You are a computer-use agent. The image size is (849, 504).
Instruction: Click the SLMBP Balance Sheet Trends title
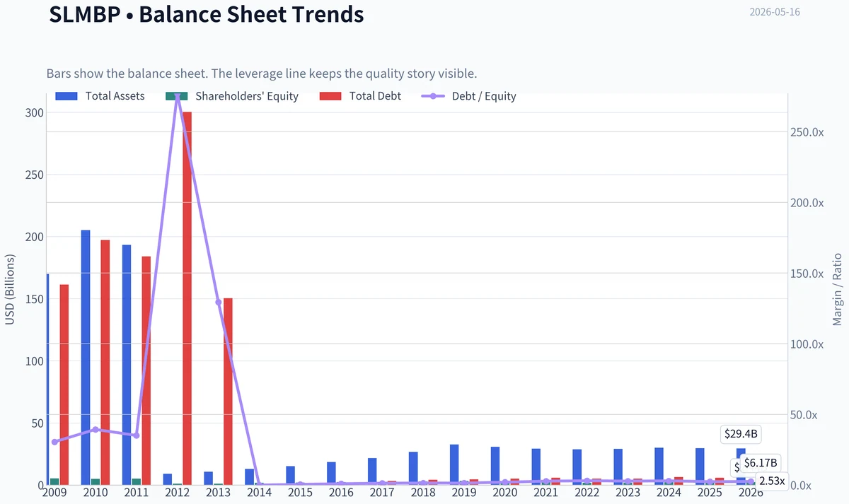point(207,13)
